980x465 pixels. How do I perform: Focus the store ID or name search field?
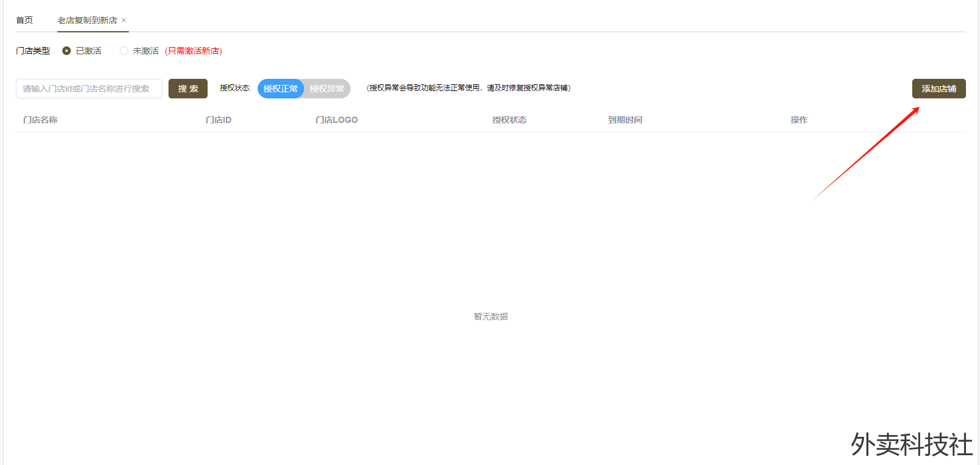coord(89,89)
